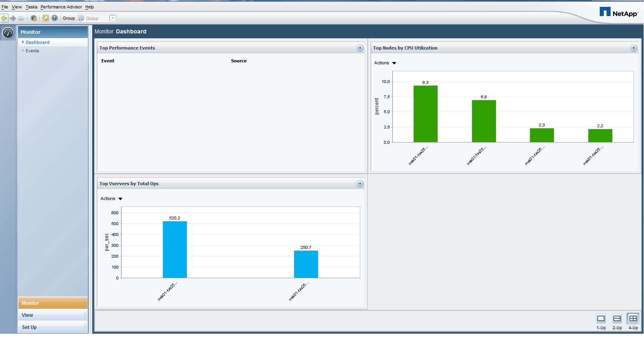Click the 9,3 green CPU bar

[x=425, y=114]
